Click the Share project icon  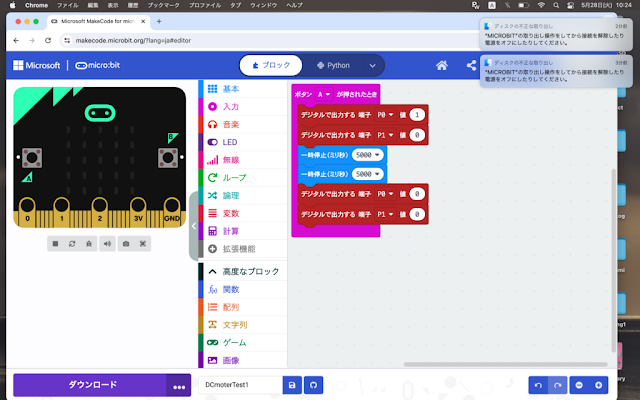(x=471, y=65)
